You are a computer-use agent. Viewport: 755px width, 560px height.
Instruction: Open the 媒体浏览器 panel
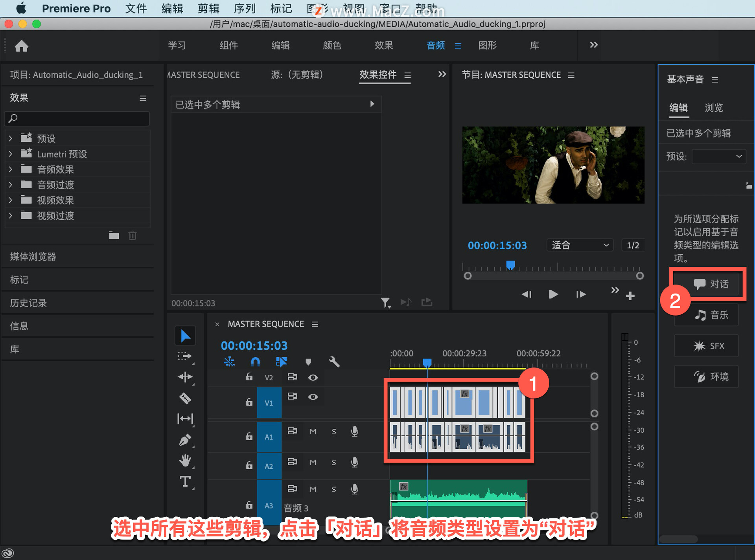33,257
